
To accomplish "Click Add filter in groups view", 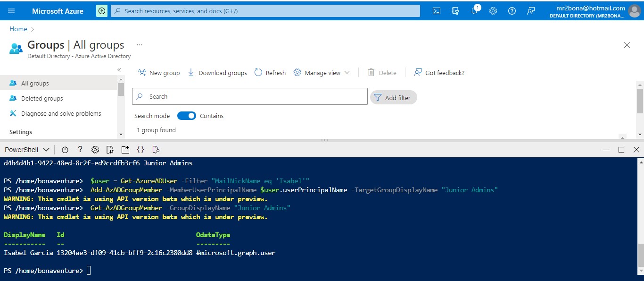I will (393, 97).
